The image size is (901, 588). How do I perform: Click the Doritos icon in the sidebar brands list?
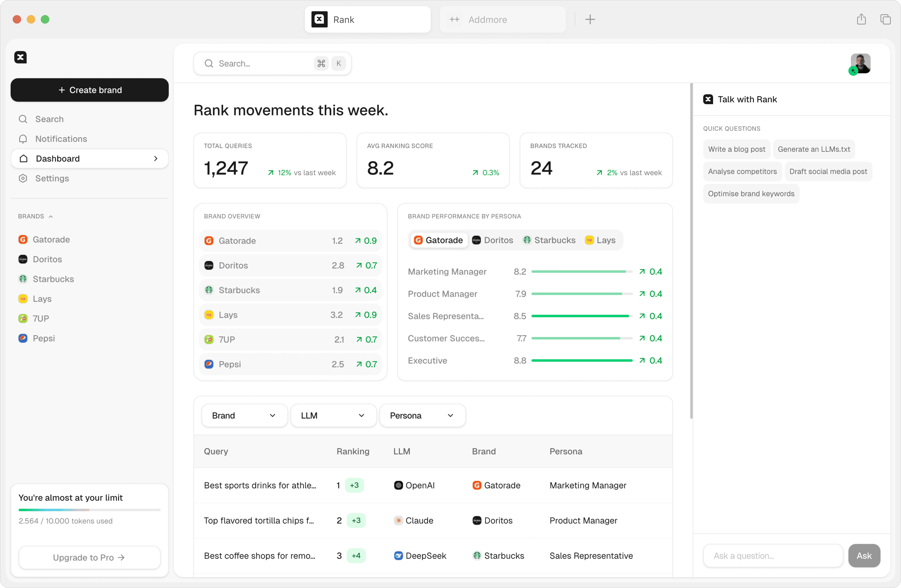click(23, 259)
